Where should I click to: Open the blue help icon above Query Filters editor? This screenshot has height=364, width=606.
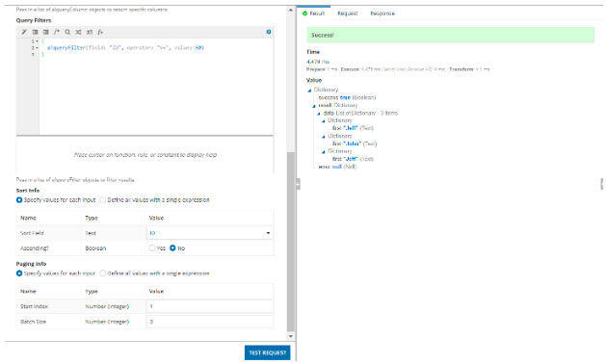(x=269, y=32)
